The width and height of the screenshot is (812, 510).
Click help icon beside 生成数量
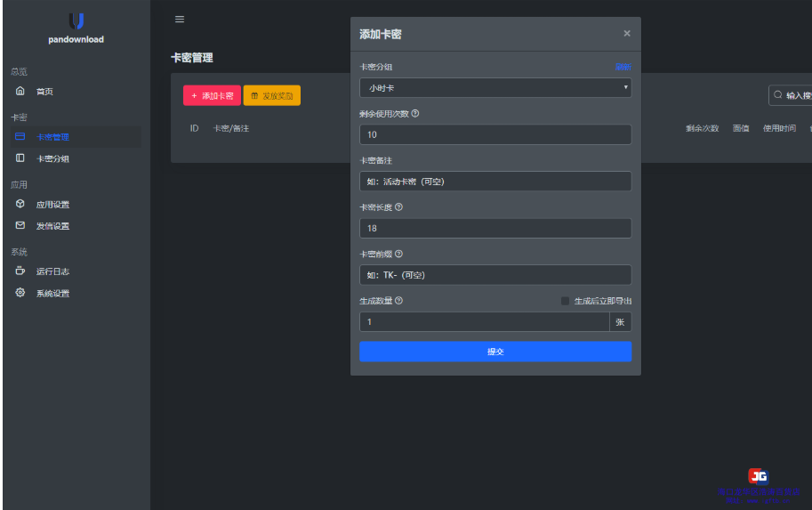pos(398,301)
